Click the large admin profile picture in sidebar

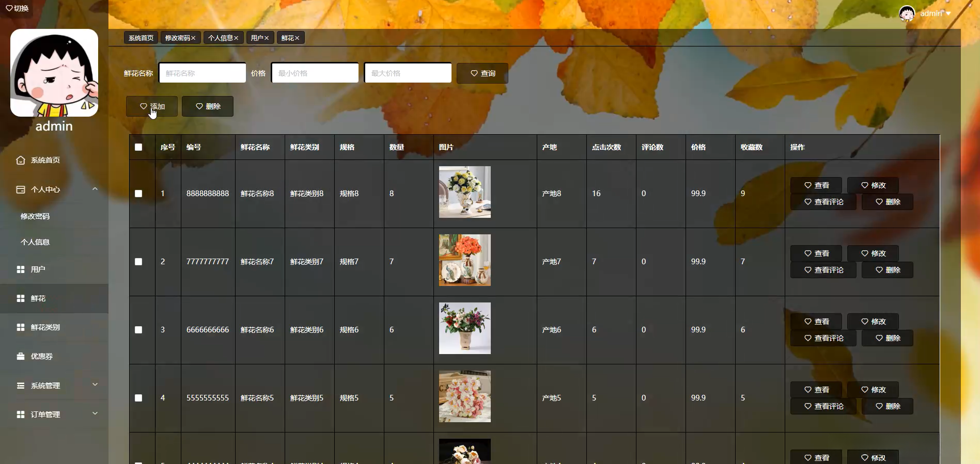click(54, 73)
